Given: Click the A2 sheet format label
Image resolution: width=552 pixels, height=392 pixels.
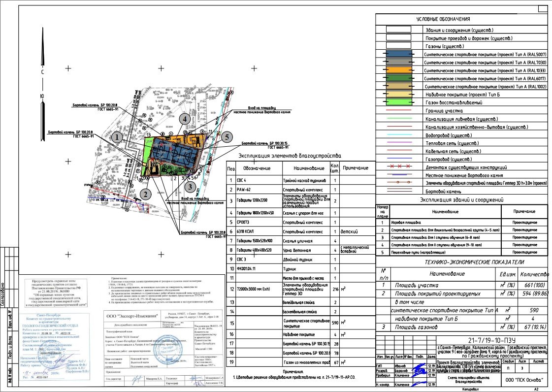Looking at the screenshot, I should coord(537,389).
